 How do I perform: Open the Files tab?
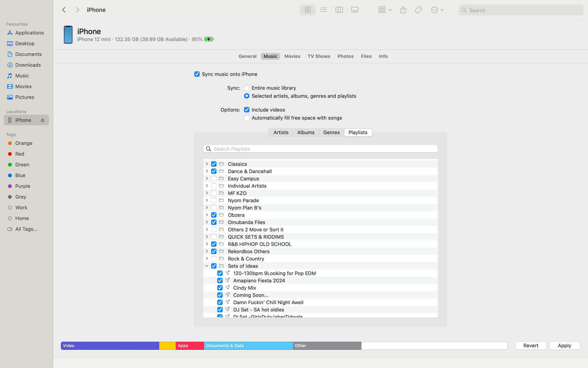[366, 56]
